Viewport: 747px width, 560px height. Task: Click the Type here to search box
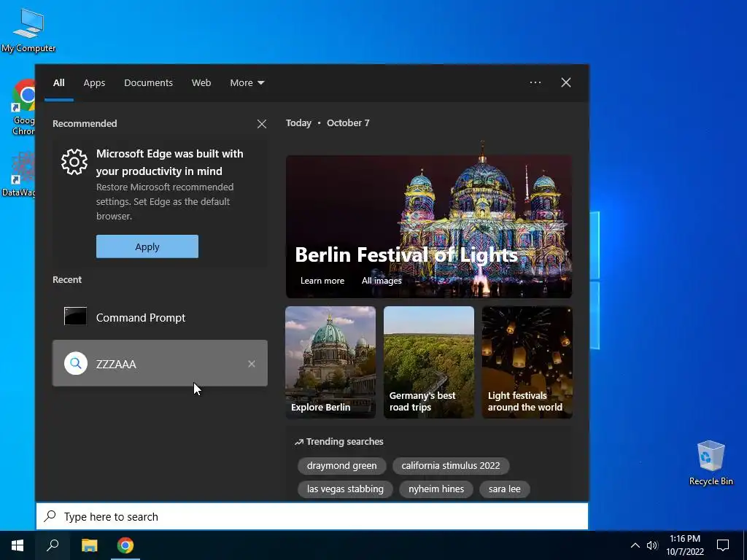pos(312,516)
